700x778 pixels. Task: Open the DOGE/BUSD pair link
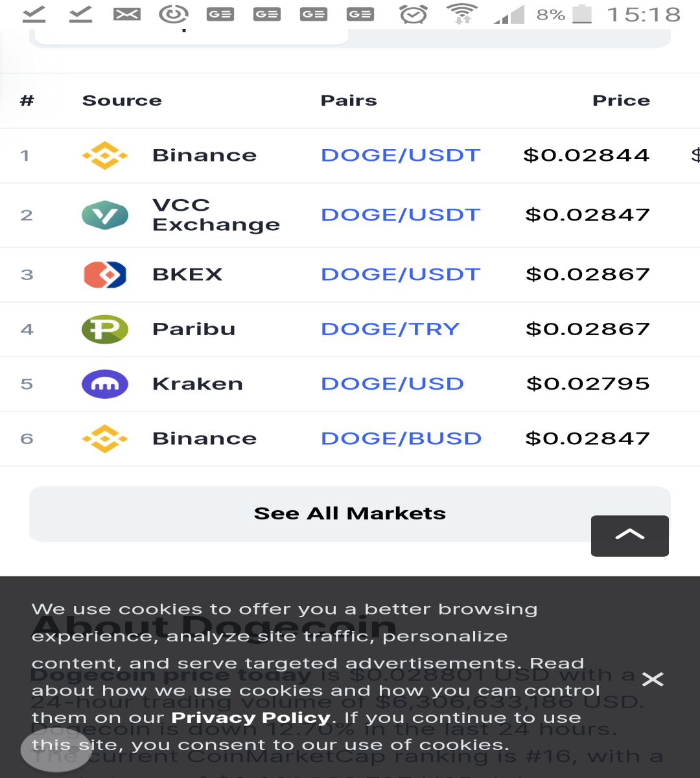tap(401, 439)
